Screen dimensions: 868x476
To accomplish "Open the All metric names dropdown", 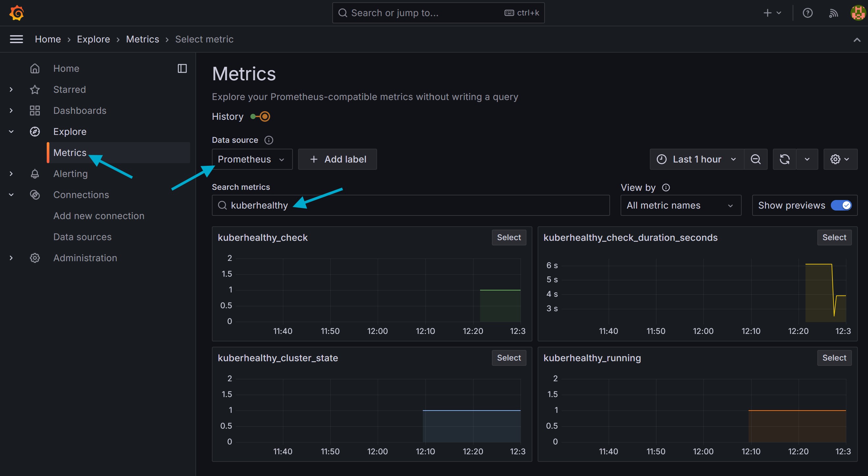I will tap(680, 205).
